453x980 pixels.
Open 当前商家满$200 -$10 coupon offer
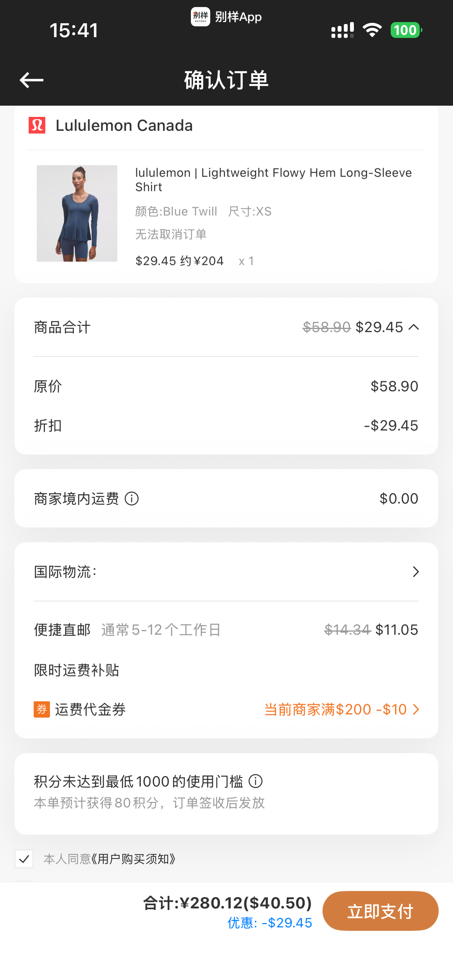point(336,709)
